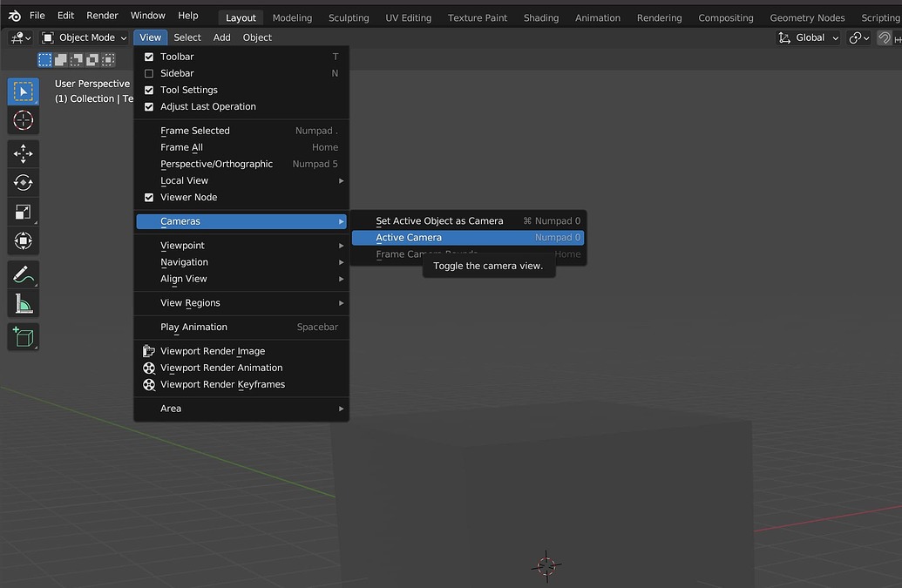Viewport: 902px width, 588px height.
Task: Select the Layout workspace tab
Action: [241, 17]
